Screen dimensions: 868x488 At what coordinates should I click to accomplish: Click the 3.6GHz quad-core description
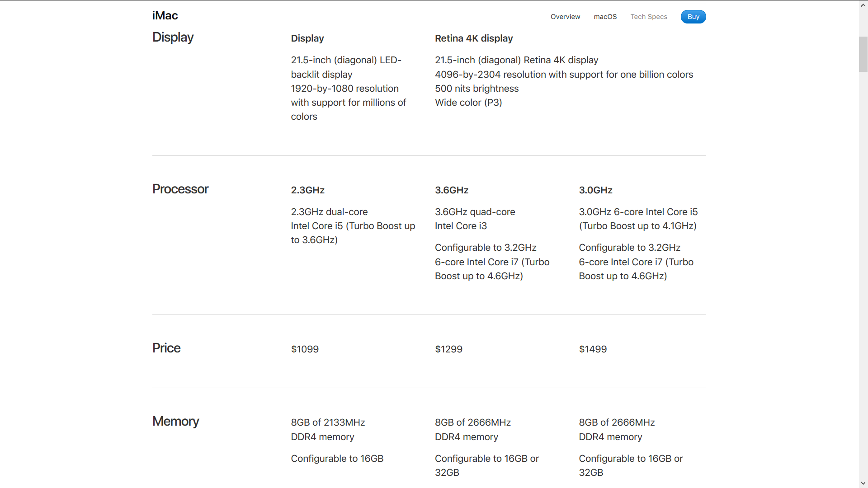(x=475, y=219)
